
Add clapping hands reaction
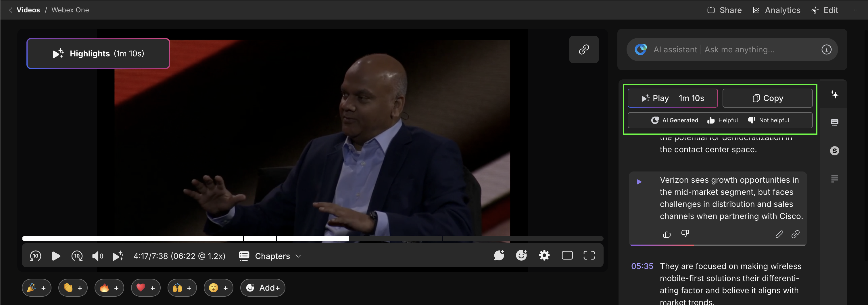[73, 288]
